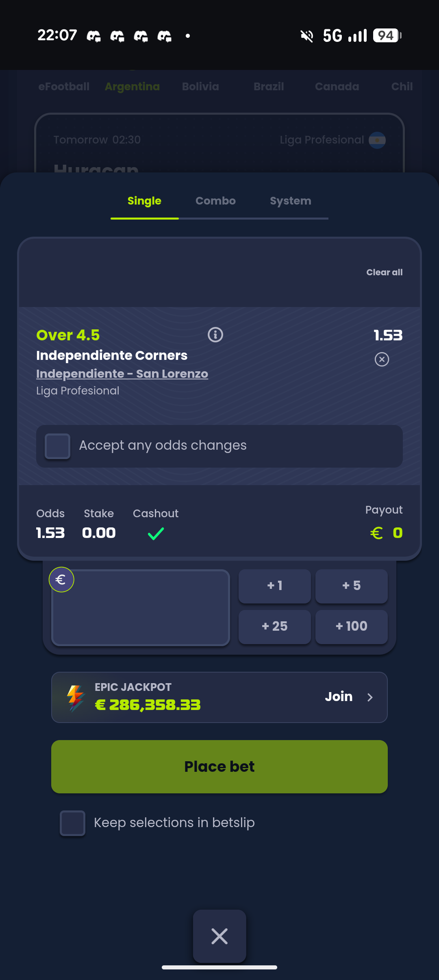This screenshot has height=980, width=439.
Task: Close the betslip with the X button
Action: coord(219,936)
